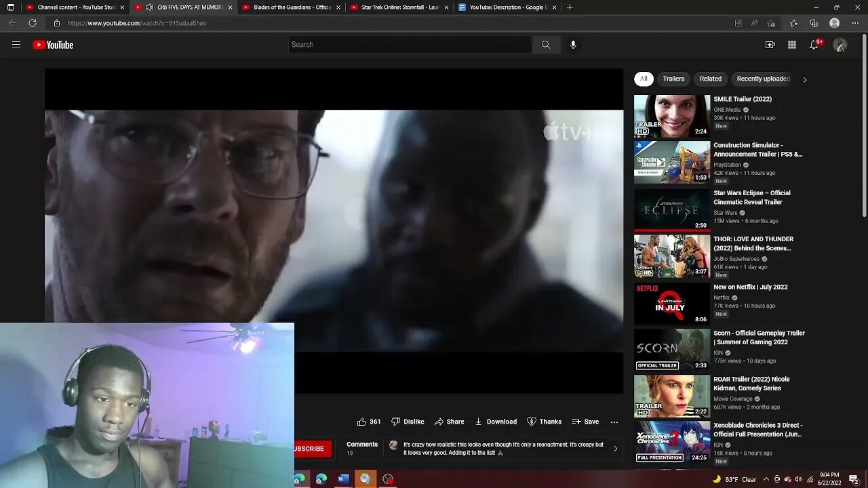Open Microsoft Edge from taskbar
This screenshot has width=868, height=488.
pos(321,479)
